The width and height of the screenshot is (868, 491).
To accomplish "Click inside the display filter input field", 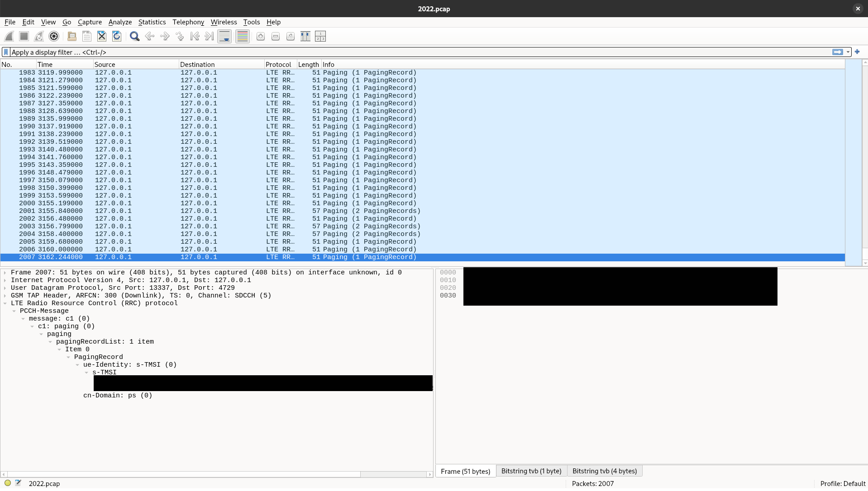I will point(226,52).
